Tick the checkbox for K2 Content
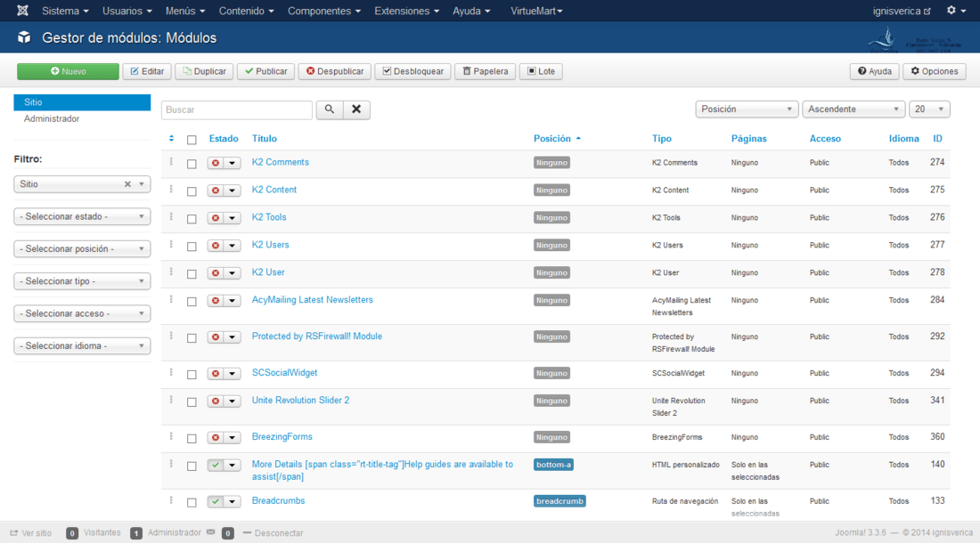 click(x=192, y=191)
